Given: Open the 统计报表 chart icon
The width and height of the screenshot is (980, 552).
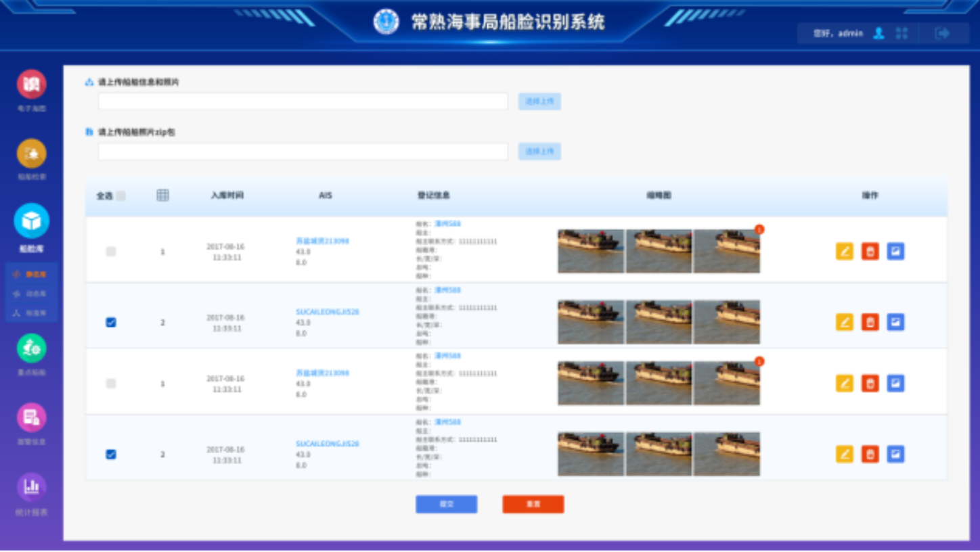Looking at the screenshot, I should click(31, 486).
